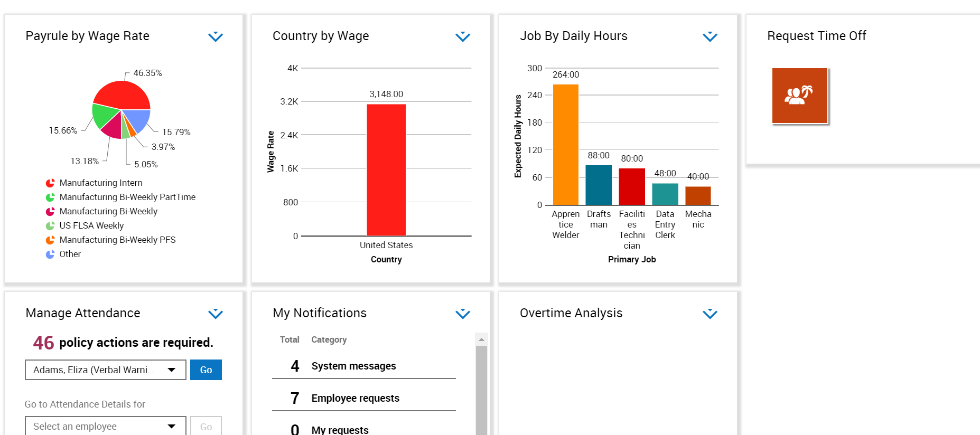Viewport: 980px width, 435px height.
Task: Select the red 46.35% pie slice
Action: 123,95
